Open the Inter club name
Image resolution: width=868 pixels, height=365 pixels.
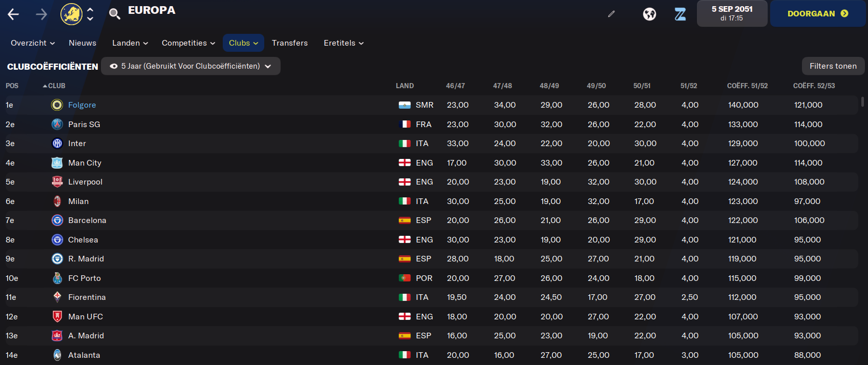[x=77, y=144]
